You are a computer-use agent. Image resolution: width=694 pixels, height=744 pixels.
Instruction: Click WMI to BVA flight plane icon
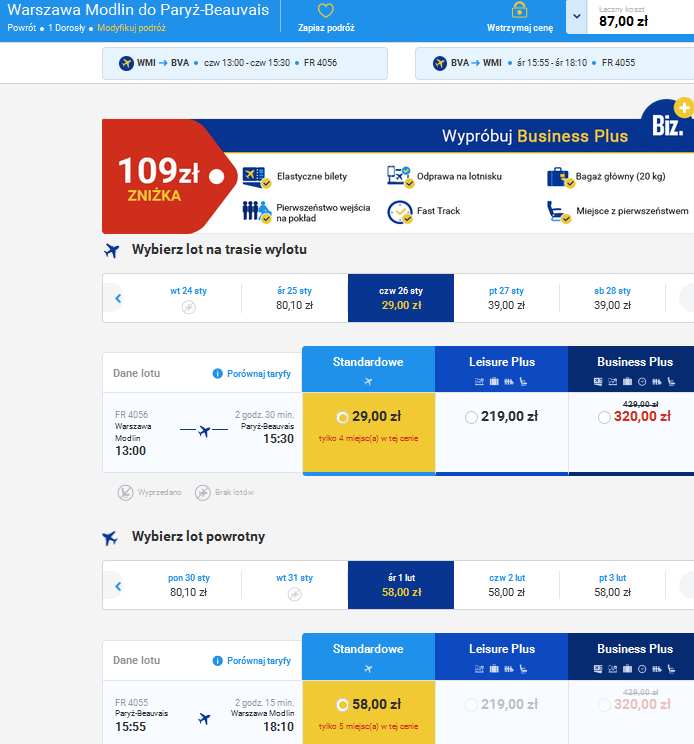[126, 63]
